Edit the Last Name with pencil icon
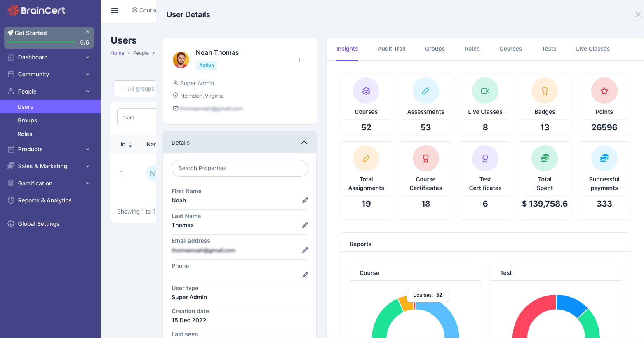Screen dimensions: 644x338 [305, 225]
